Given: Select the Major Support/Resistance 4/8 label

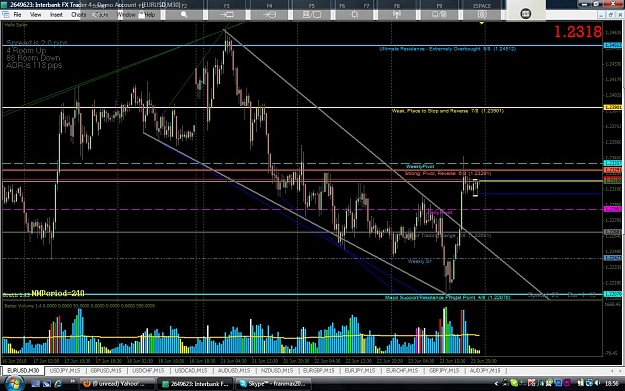Looking at the screenshot, I should pyautogui.click(x=448, y=297).
